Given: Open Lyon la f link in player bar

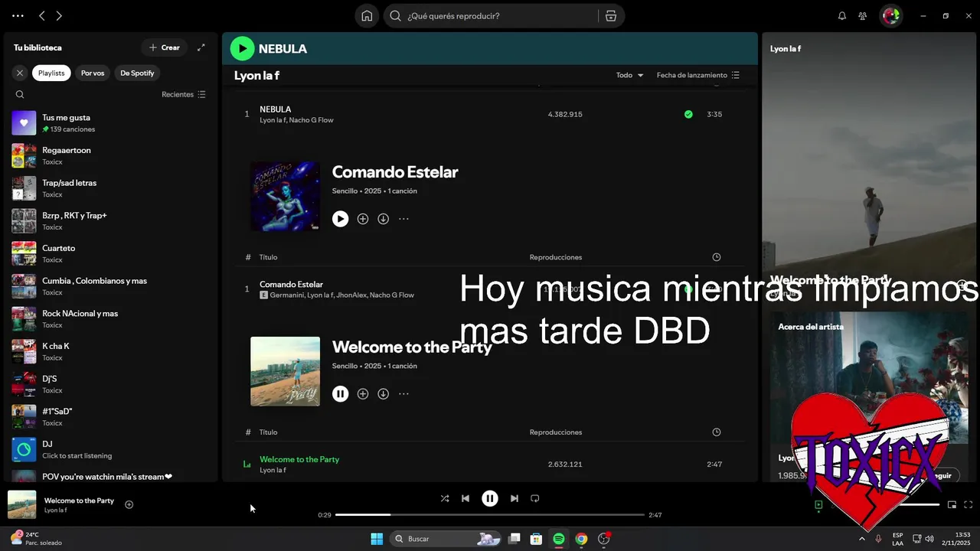Looking at the screenshot, I should [55, 510].
